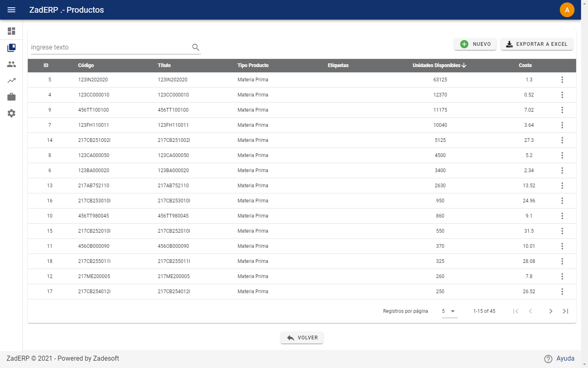Open row actions for product 217ME200005
The height and width of the screenshot is (368, 588).
pos(562,276)
